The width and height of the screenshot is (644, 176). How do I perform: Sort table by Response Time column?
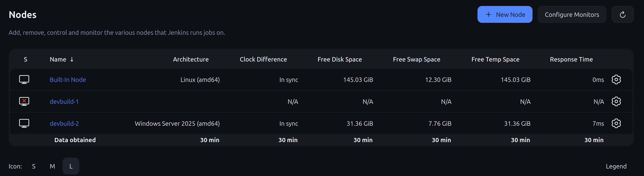[571, 59]
